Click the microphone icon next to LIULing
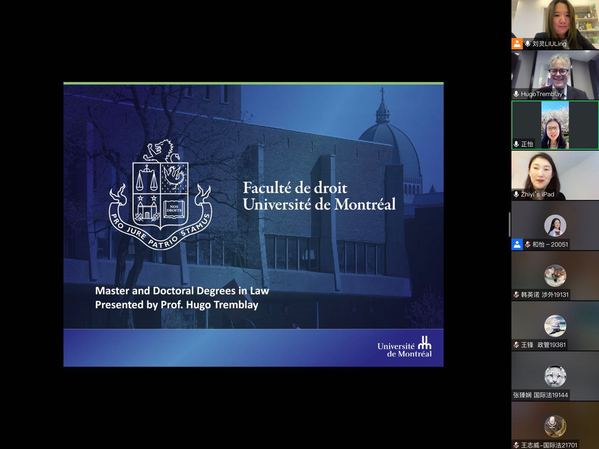This screenshot has height=449, width=599. pyautogui.click(x=528, y=44)
